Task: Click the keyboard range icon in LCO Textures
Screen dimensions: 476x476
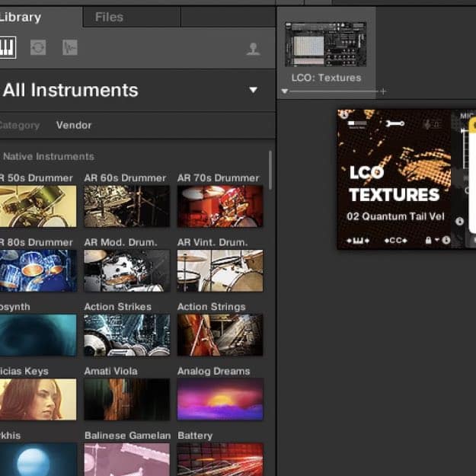Action: tap(358, 241)
